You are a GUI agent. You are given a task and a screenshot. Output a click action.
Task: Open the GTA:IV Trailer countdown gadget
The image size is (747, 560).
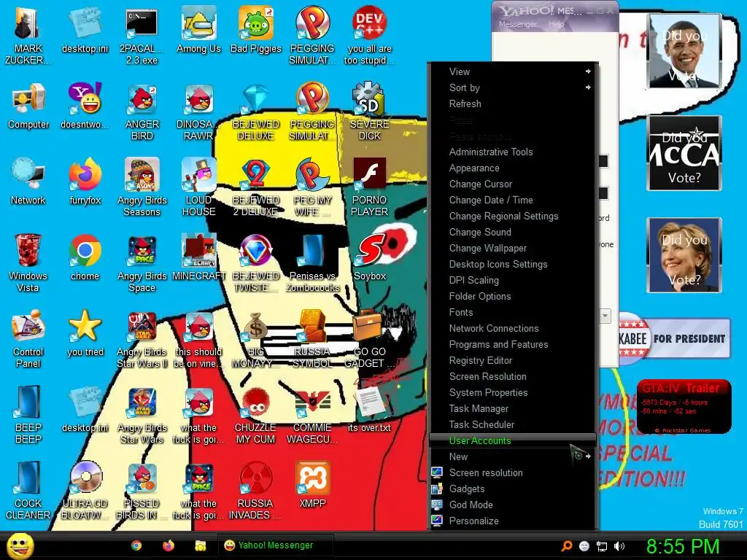point(684,407)
